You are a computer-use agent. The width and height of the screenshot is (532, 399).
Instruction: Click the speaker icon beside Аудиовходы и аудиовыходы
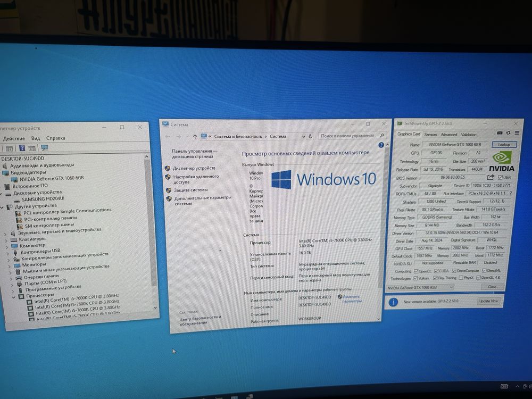point(5,166)
